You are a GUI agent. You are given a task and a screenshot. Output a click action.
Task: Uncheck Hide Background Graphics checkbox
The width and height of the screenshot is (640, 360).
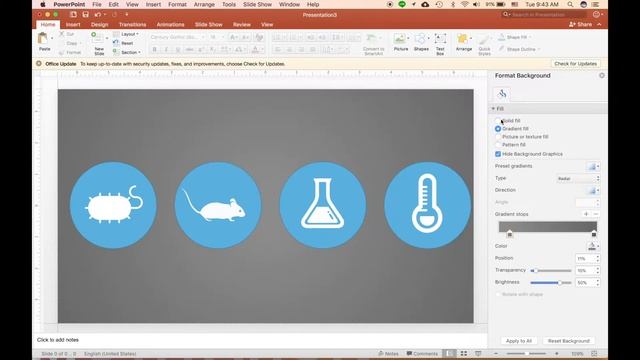tap(498, 154)
